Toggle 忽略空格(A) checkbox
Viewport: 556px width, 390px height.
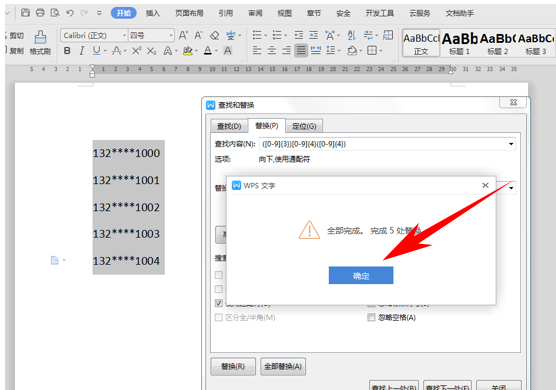(x=371, y=317)
